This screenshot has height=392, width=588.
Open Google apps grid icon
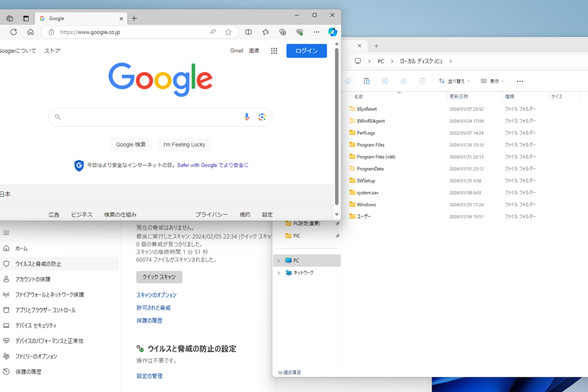274,51
